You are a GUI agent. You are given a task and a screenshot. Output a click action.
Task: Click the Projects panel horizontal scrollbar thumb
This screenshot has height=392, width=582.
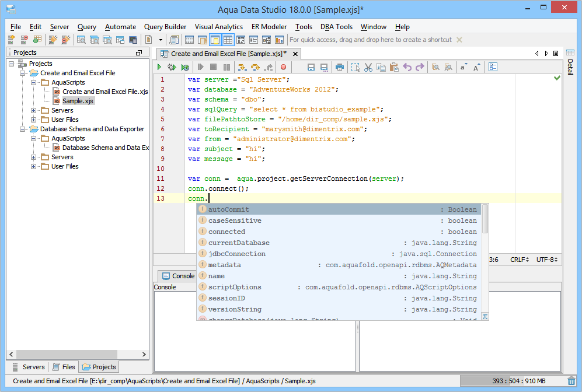point(67,354)
